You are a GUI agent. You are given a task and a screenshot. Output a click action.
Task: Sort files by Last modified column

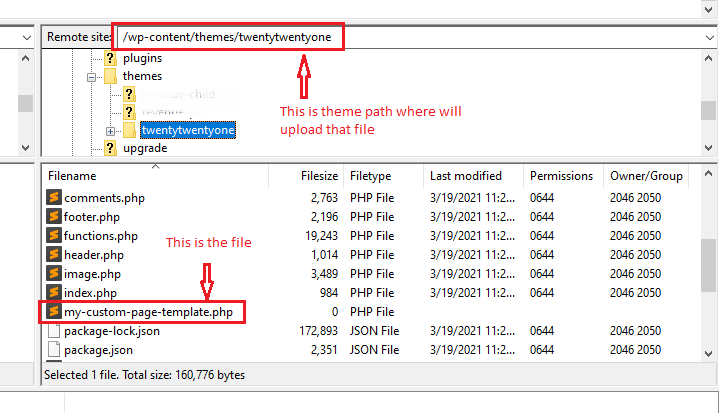point(465,176)
